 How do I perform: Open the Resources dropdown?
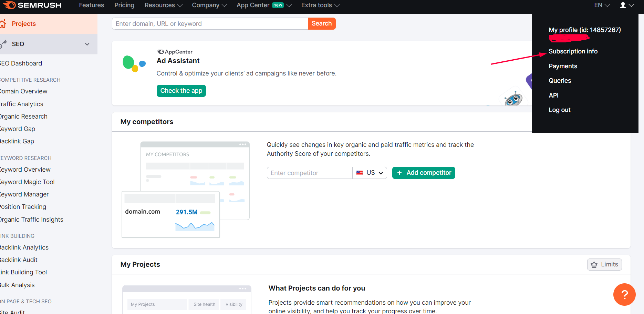[163, 5]
